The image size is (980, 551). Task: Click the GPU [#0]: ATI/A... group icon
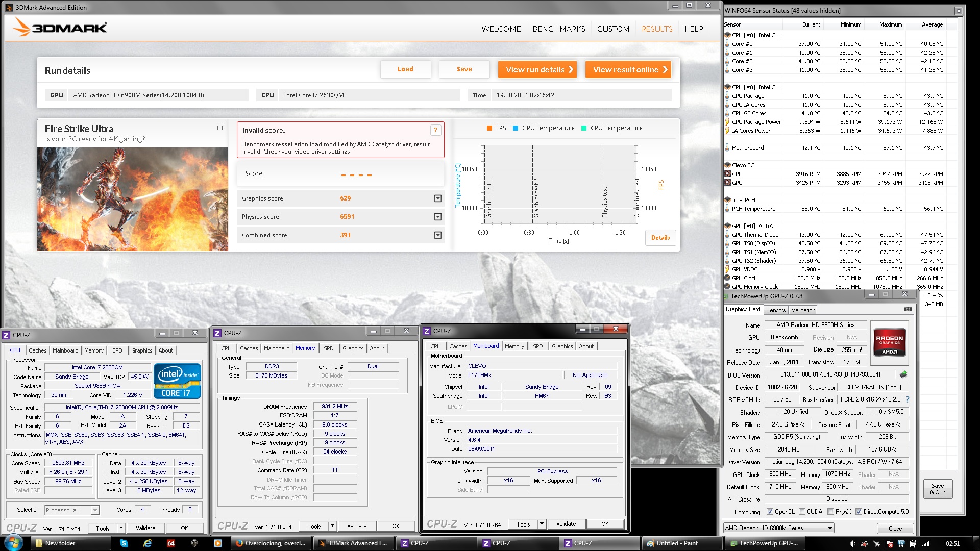pos(727,226)
